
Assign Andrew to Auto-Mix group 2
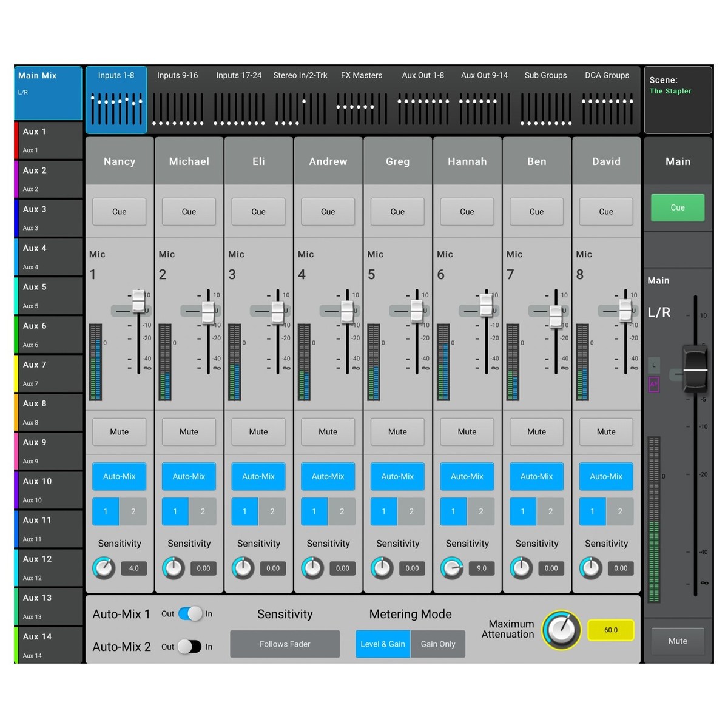click(342, 511)
